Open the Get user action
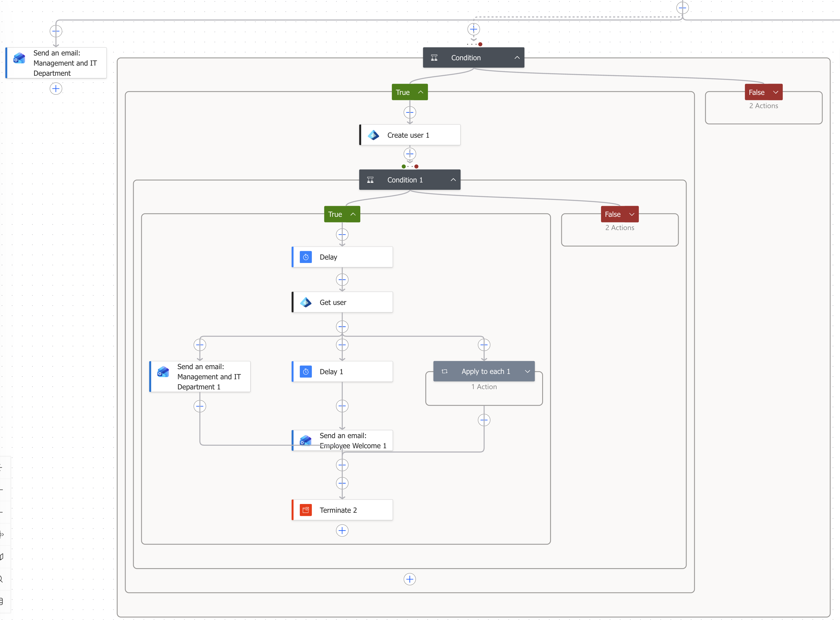This screenshot has height=620, width=840. tap(342, 302)
